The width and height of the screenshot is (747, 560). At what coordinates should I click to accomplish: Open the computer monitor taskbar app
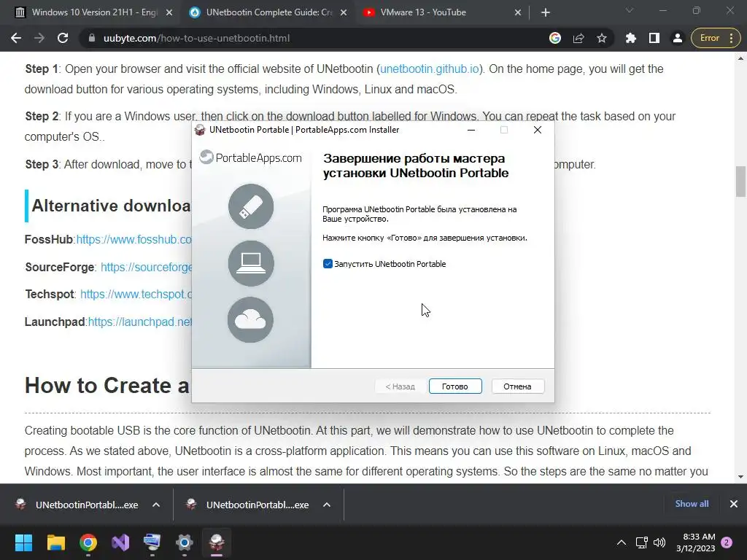[x=152, y=542]
